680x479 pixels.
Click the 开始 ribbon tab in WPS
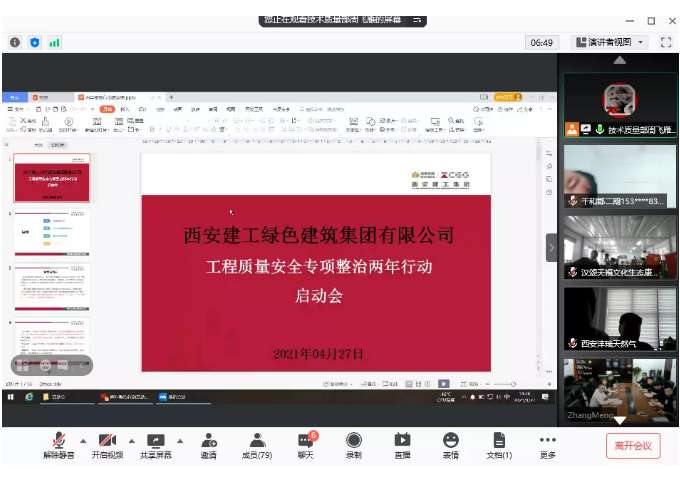[107, 109]
